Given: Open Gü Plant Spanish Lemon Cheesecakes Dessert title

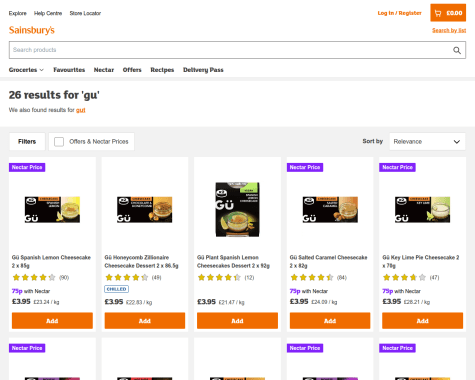Looking at the screenshot, I should tap(233, 262).
